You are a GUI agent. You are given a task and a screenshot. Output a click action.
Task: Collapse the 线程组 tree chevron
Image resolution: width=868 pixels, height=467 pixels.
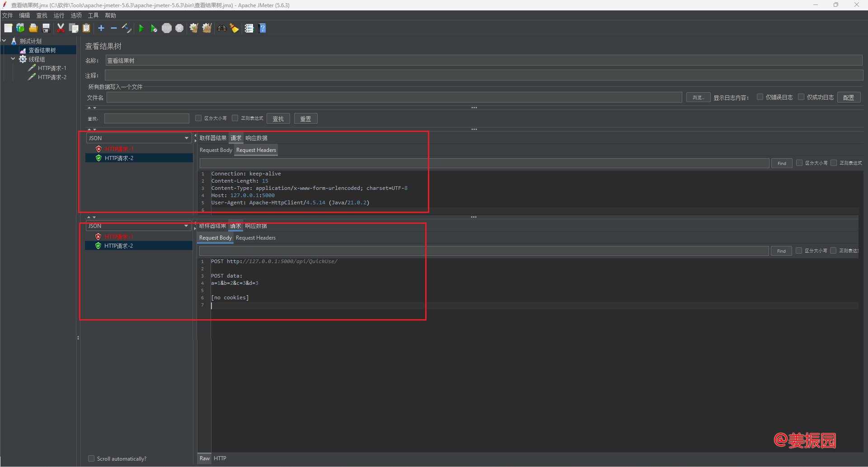coord(13,59)
